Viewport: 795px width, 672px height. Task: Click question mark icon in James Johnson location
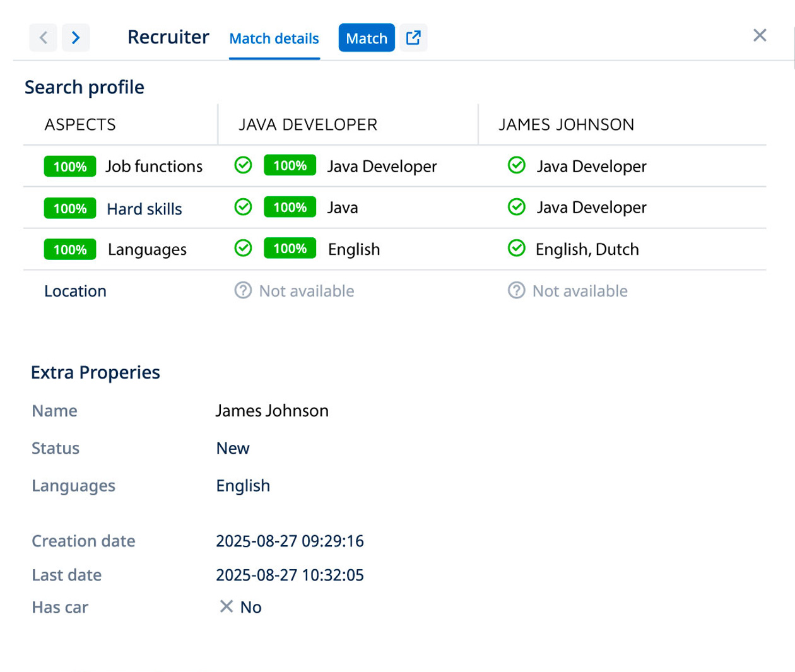(x=516, y=290)
